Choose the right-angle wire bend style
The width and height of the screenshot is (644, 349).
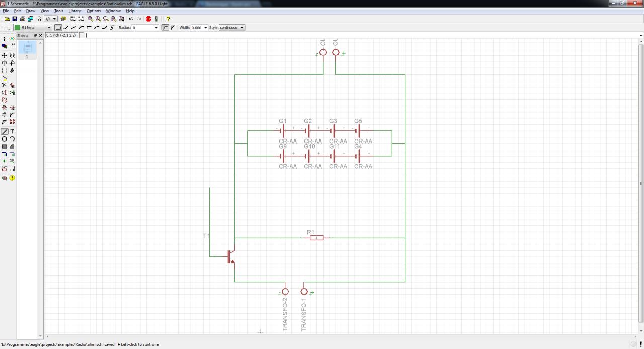[x=58, y=27]
